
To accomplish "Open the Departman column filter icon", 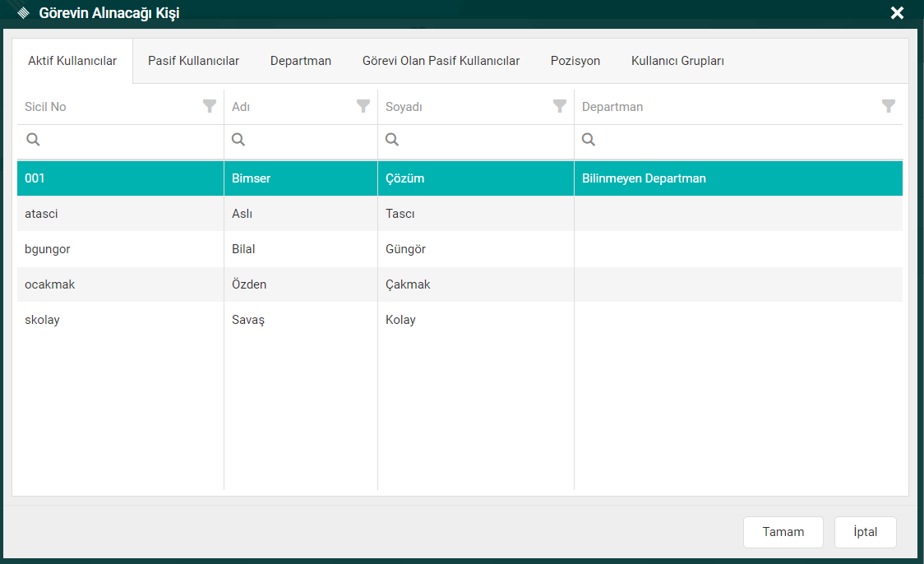I will click(889, 106).
